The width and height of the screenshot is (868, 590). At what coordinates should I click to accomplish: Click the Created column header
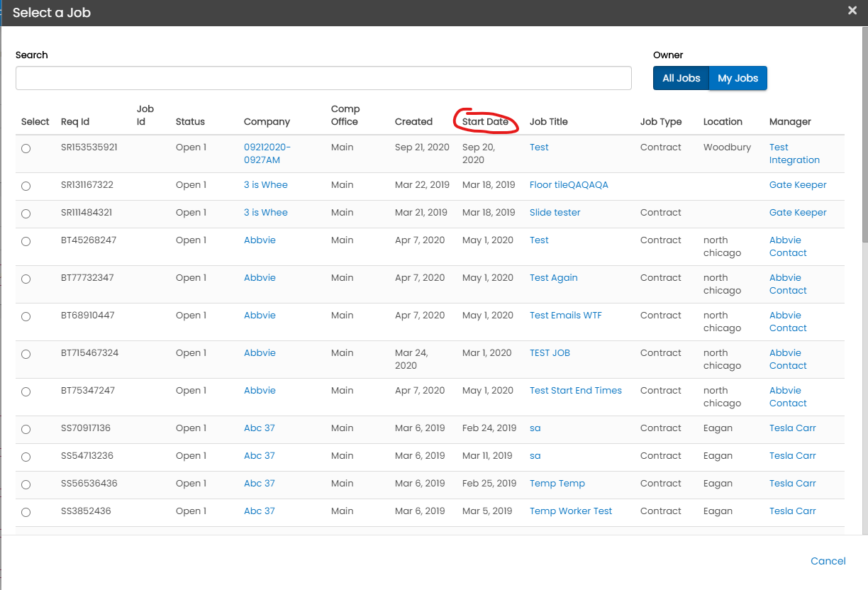click(413, 121)
